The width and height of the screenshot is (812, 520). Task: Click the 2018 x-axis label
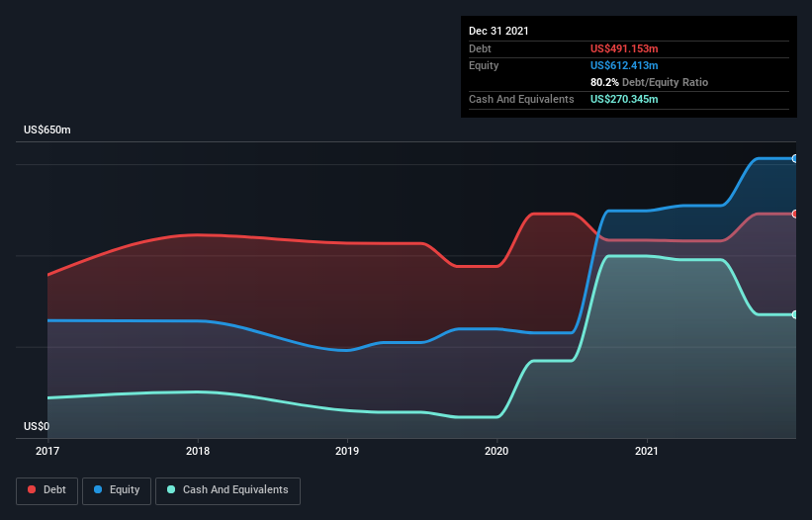tap(198, 451)
